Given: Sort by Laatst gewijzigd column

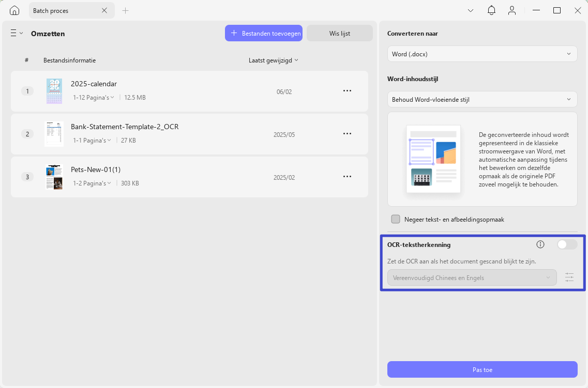Looking at the screenshot, I should (x=274, y=60).
